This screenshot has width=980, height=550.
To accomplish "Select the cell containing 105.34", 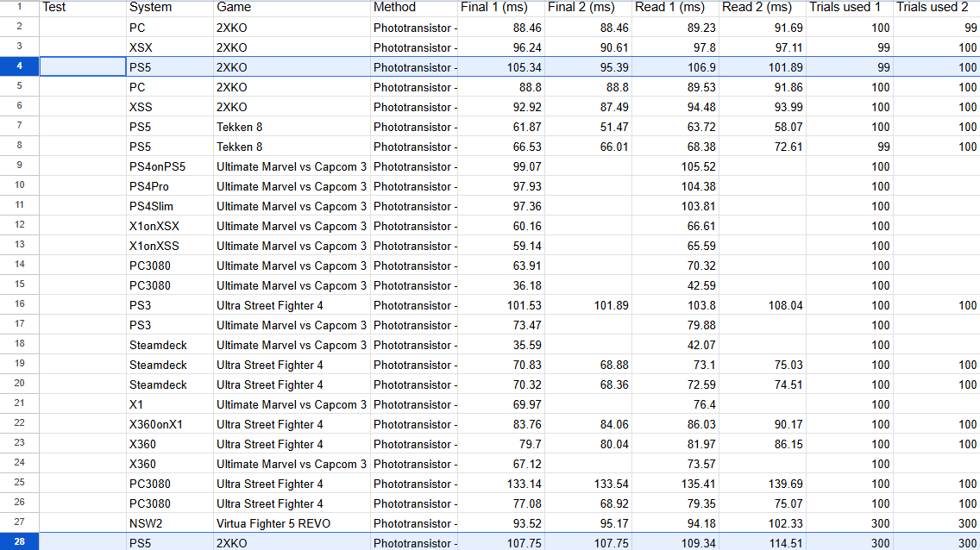I will 500,66.
